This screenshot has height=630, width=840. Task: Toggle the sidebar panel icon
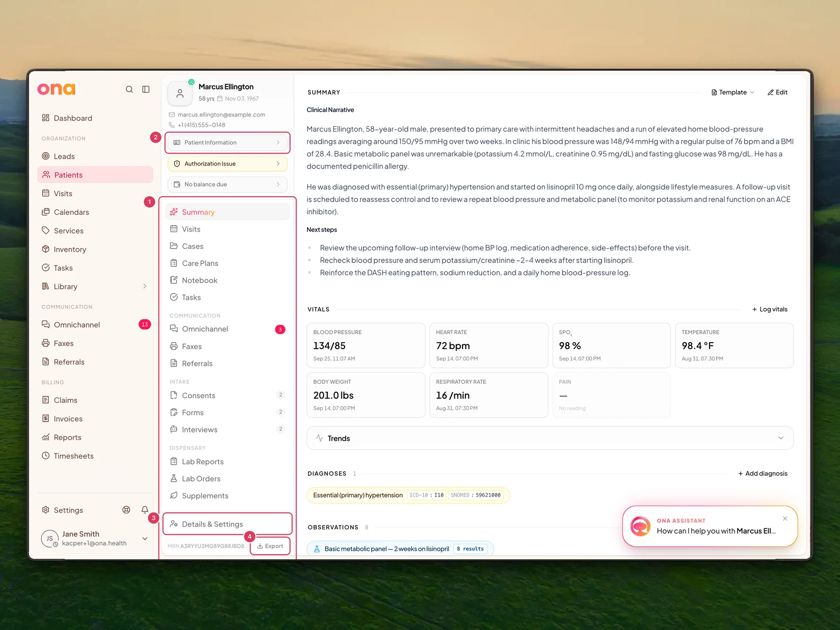[x=146, y=89]
